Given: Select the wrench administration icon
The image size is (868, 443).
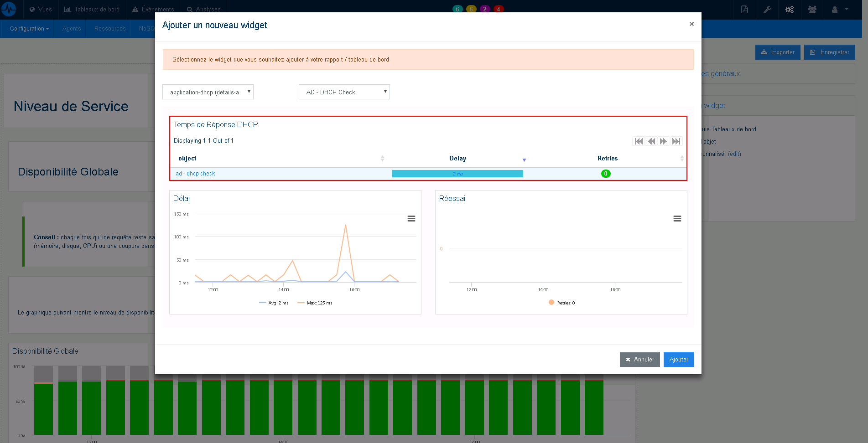Looking at the screenshot, I should 767,9.
